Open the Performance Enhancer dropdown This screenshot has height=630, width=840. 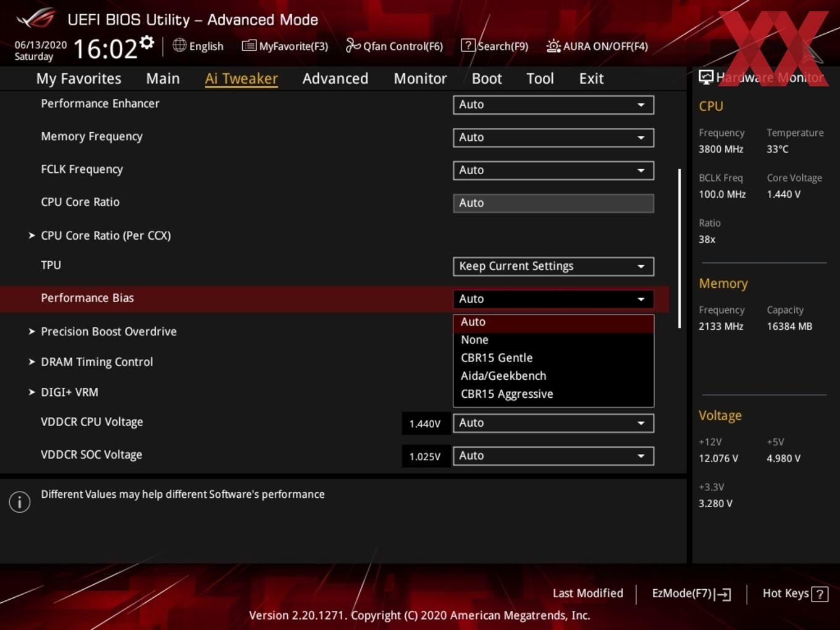553,104
